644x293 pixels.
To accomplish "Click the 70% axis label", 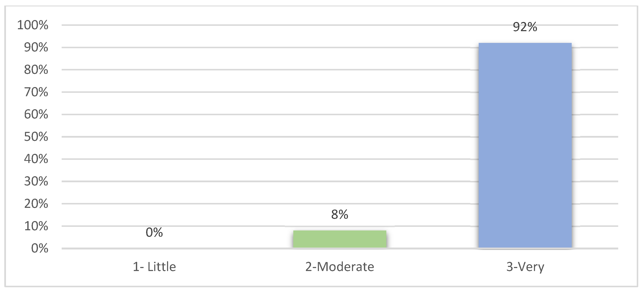I will pyautogui.click(x=36, y=92).
